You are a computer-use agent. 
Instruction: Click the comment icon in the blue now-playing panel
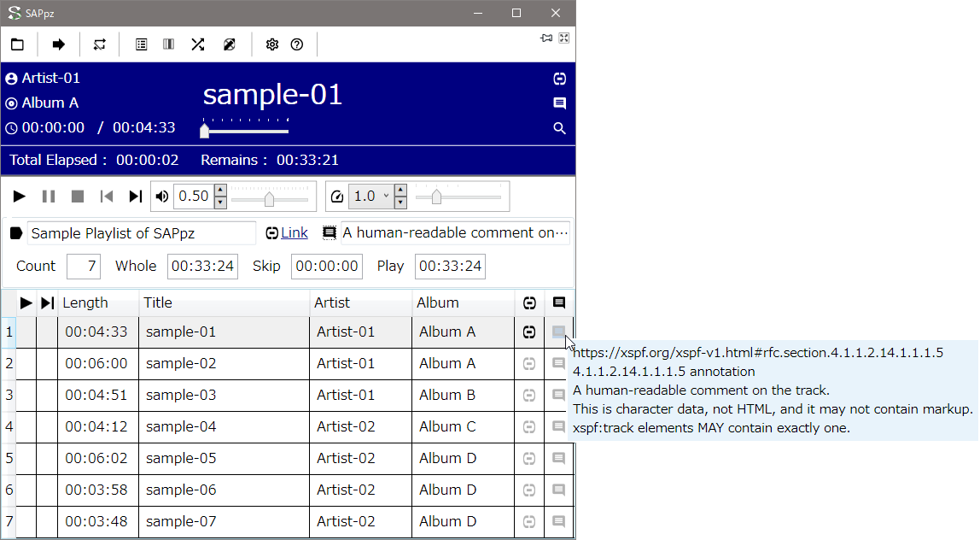click(x=559, y=103)
